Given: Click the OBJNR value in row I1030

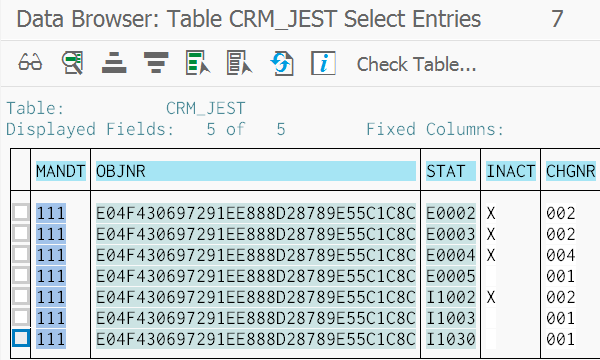Looking at the screenshot, I should click(x=256, y=339).
